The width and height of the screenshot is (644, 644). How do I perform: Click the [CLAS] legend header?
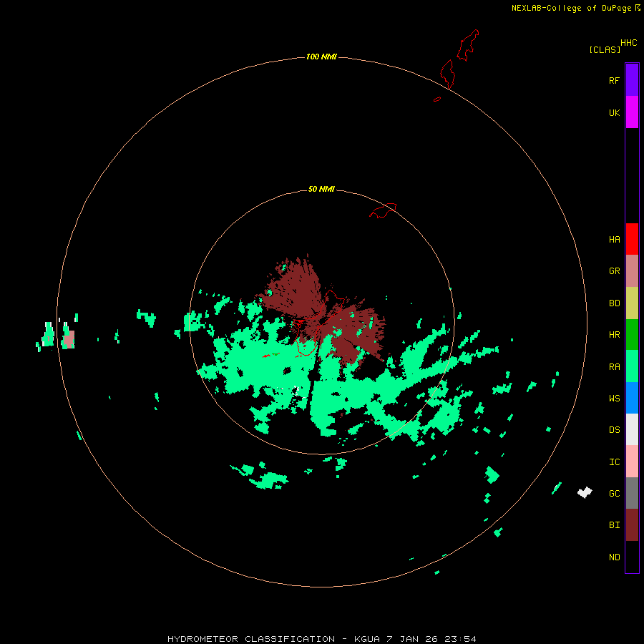[605, 49]
